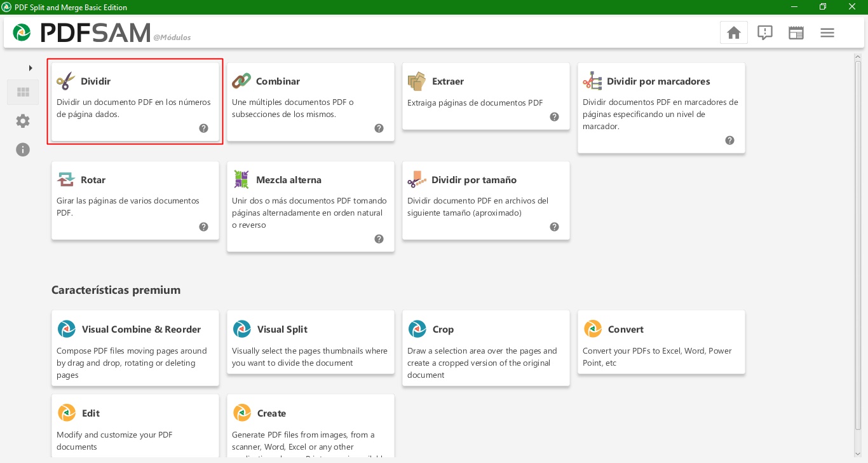Image resolution: width=868 pixels, height=463 pixels.
Task: Open the Create premium feature title
Action: [x=271, y=413]
